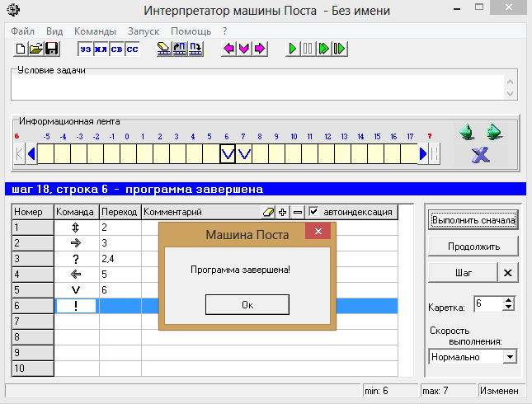532x404 pixels.
Task: Insert mark command with magenta V icon
Action: [x=244, y=49]
